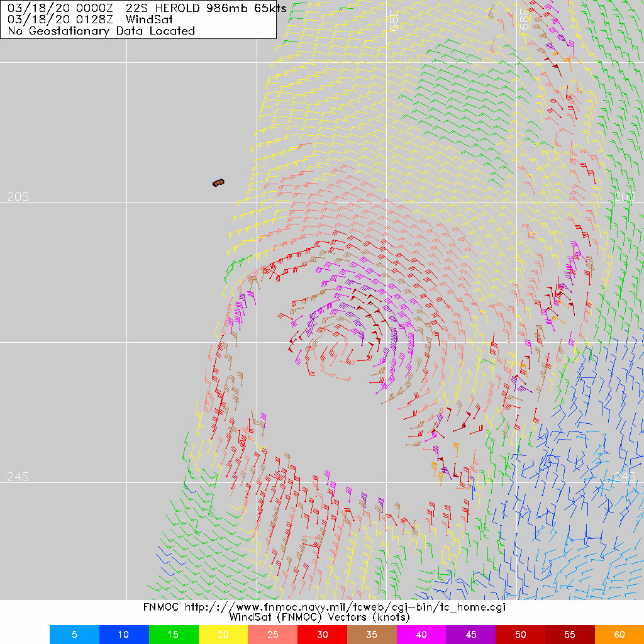Image resolution: width=644 pixels, height=644 pixels.
Task: Select the 0128Z WindSat timestamp line
Action: (91, 19)
